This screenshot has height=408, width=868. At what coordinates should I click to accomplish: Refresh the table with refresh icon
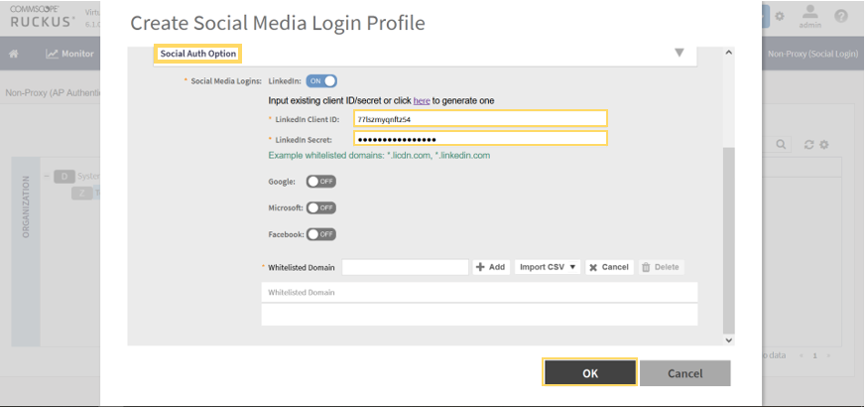pyautogui.click(x=808, y=145)
